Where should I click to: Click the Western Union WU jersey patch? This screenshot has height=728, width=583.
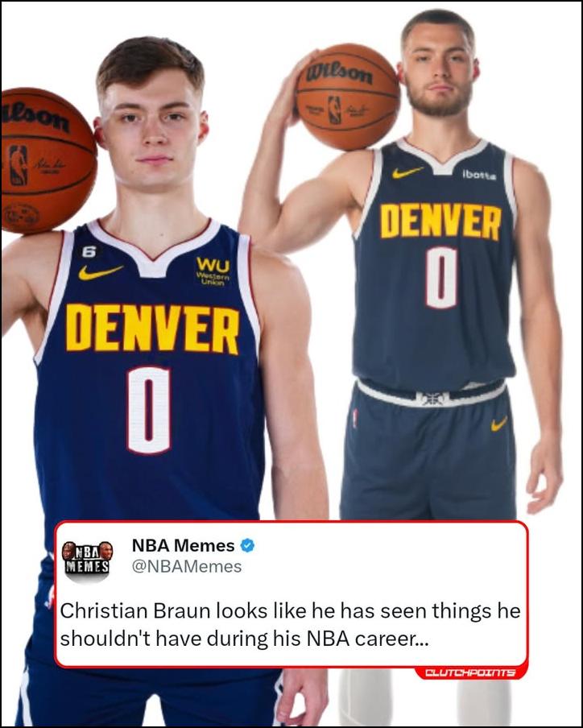[213, 271]
